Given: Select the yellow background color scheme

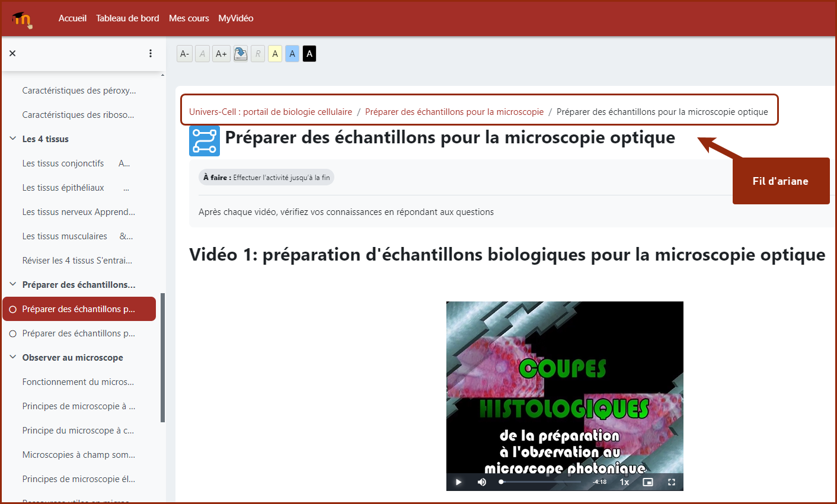Looking at the screenshot, I should coord(275,54).
